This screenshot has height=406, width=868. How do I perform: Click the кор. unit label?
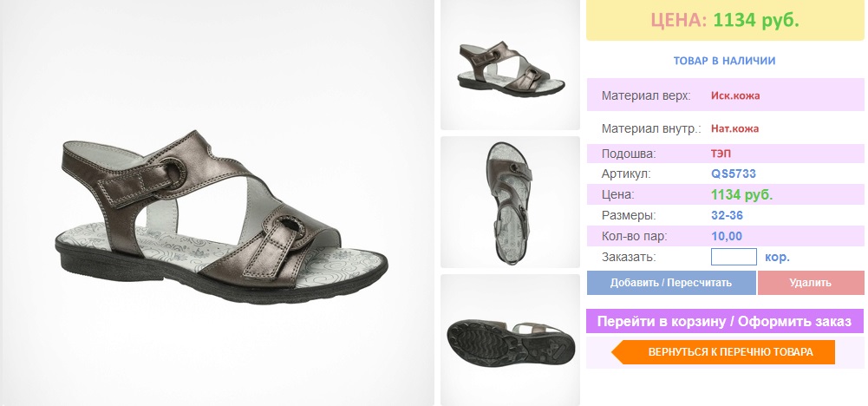tap(777, 258)
